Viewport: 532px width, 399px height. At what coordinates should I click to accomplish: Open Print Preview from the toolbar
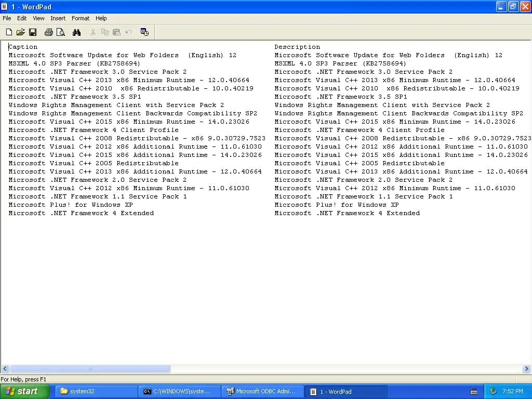[x=61, y=32]
